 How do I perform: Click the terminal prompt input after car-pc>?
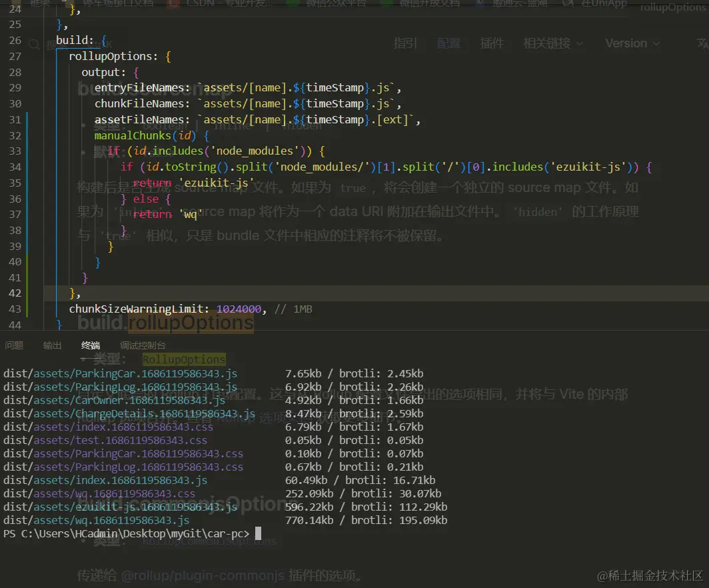[x=258, y=534]
